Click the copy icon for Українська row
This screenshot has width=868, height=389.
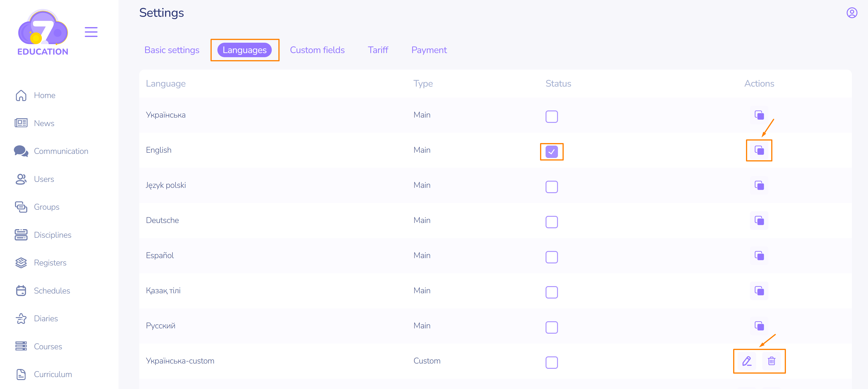[x=759, y=115]
